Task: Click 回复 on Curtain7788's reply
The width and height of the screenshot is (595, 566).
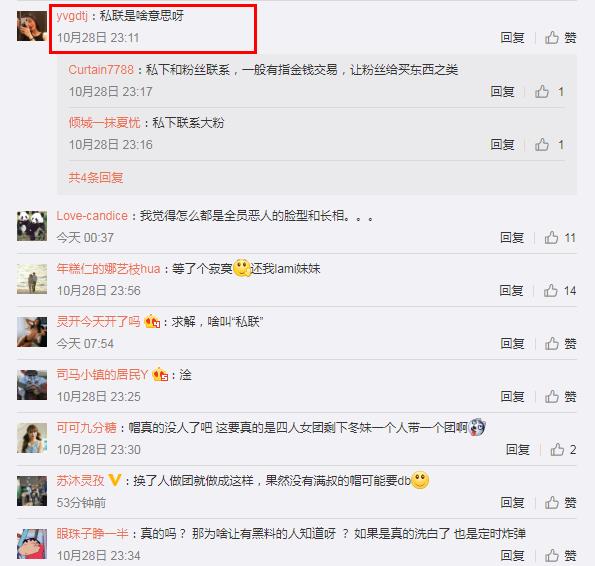Action: 502,91
